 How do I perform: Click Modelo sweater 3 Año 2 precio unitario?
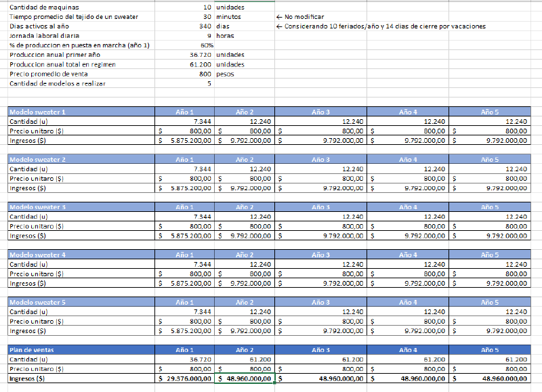(x=245, y=226)
